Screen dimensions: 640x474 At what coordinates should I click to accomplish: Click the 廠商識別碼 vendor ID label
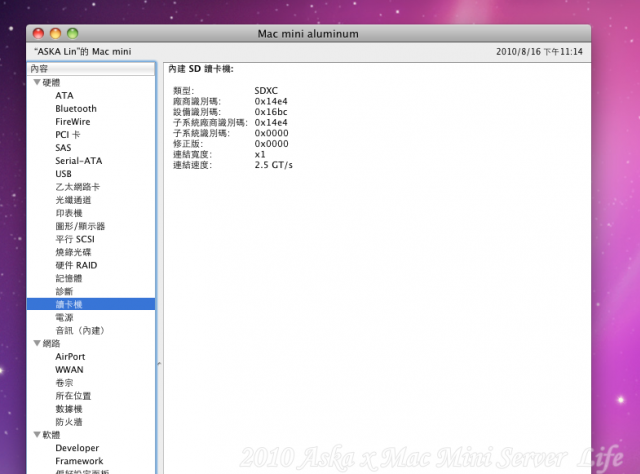[x=197, y=101]
